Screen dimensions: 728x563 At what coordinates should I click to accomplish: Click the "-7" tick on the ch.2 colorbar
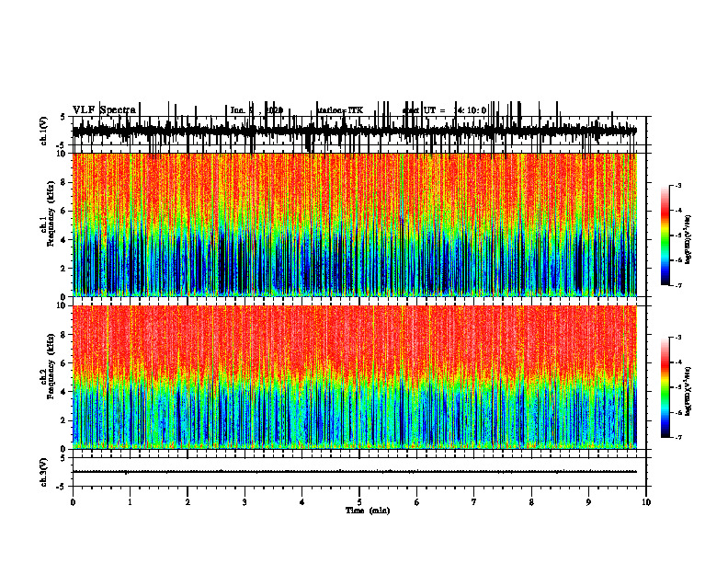[678, 438]
